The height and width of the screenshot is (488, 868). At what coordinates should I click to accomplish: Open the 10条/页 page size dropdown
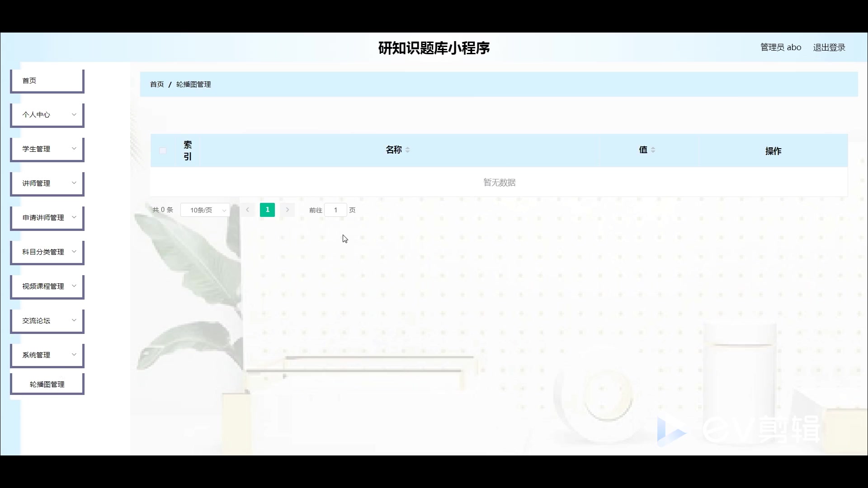[x=205, y=210]
